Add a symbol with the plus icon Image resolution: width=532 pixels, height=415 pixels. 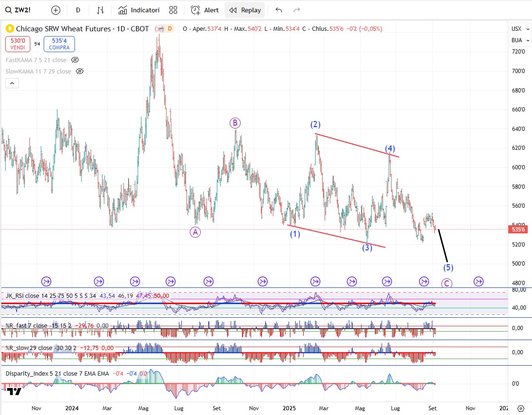(x=56, y=10)
